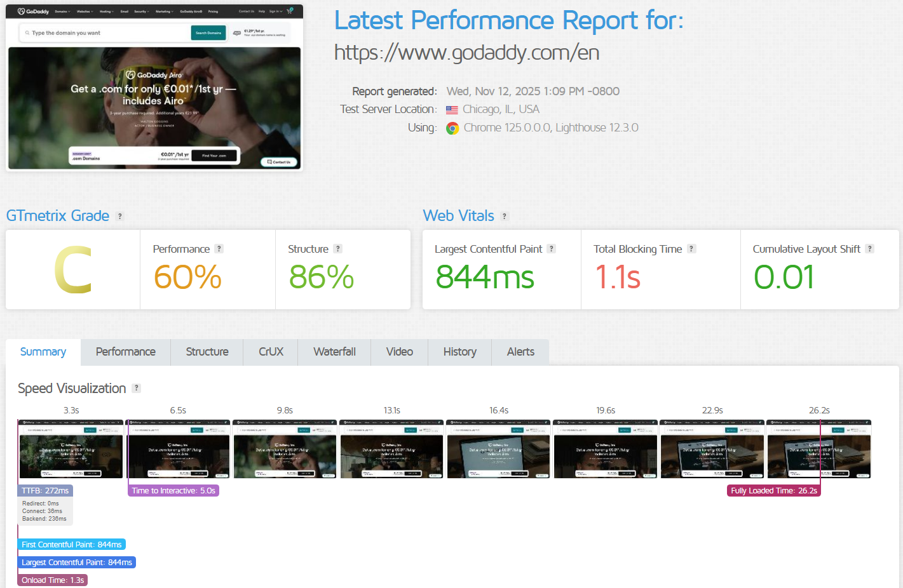Click the Fully Loaded Time: 26.2s marker

click(x=774, y=491)
